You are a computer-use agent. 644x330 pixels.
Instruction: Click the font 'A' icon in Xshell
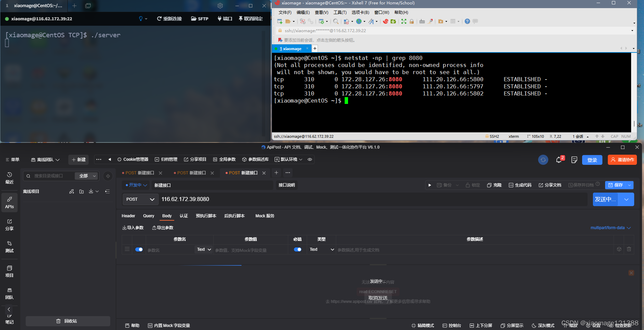371,21
